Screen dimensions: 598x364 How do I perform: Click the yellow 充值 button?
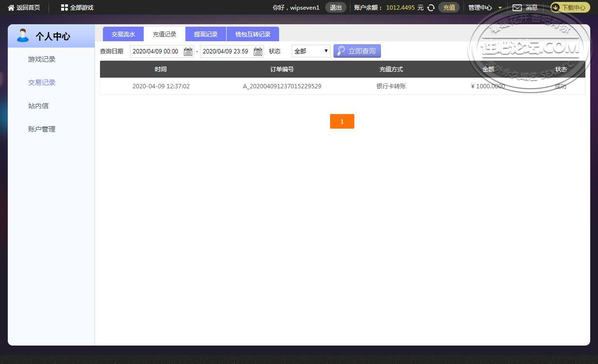tap(449, 8)
